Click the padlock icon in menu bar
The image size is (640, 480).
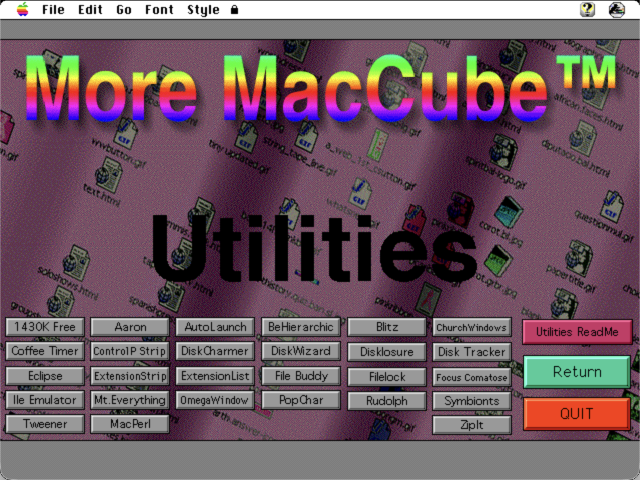[234, 9]
